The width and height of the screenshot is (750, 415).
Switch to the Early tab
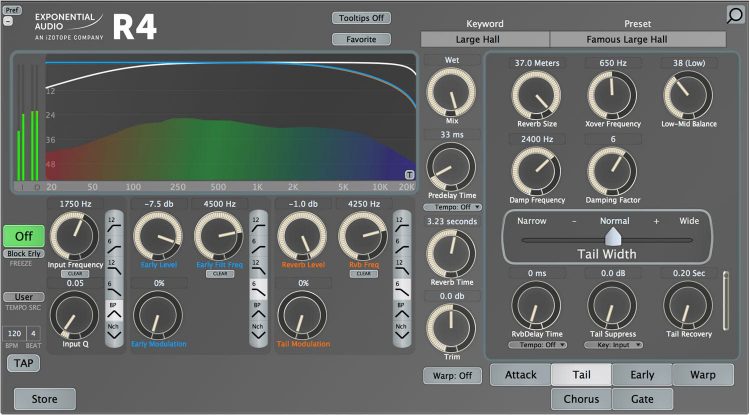tap(642, 375)
